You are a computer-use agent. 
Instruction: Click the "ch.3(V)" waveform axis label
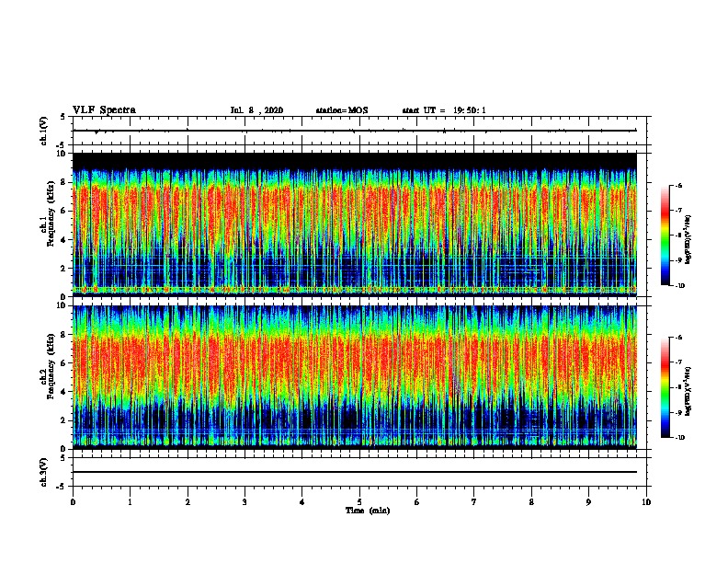(44, 472)
